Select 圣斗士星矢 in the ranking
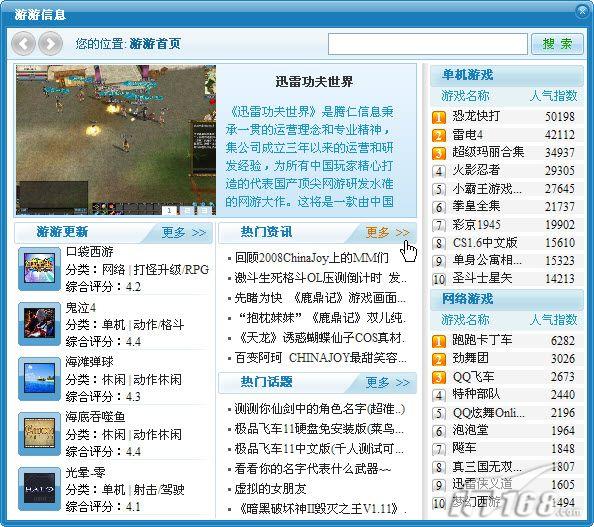The height and width of the screenshot is (527, 594). (482, 278)
